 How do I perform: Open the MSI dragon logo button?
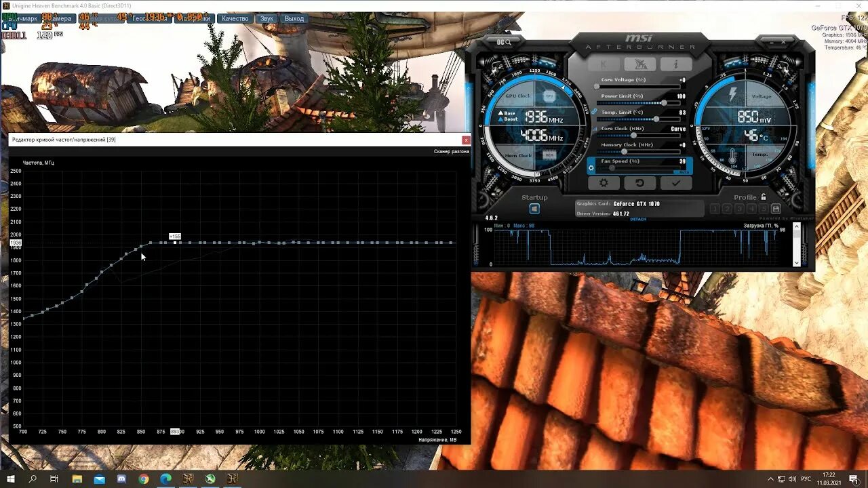pos(639,64)
